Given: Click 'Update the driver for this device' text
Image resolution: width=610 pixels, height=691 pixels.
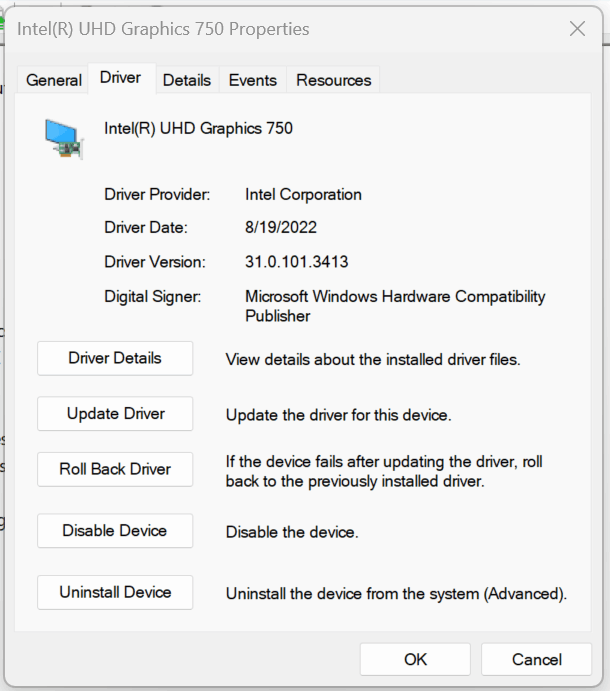Looking at the screenshot, I should tap(338, 415).
